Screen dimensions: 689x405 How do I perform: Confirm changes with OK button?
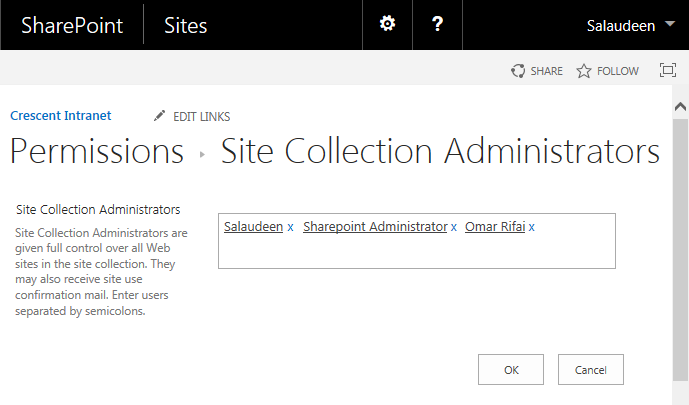[x=511, y=370]
